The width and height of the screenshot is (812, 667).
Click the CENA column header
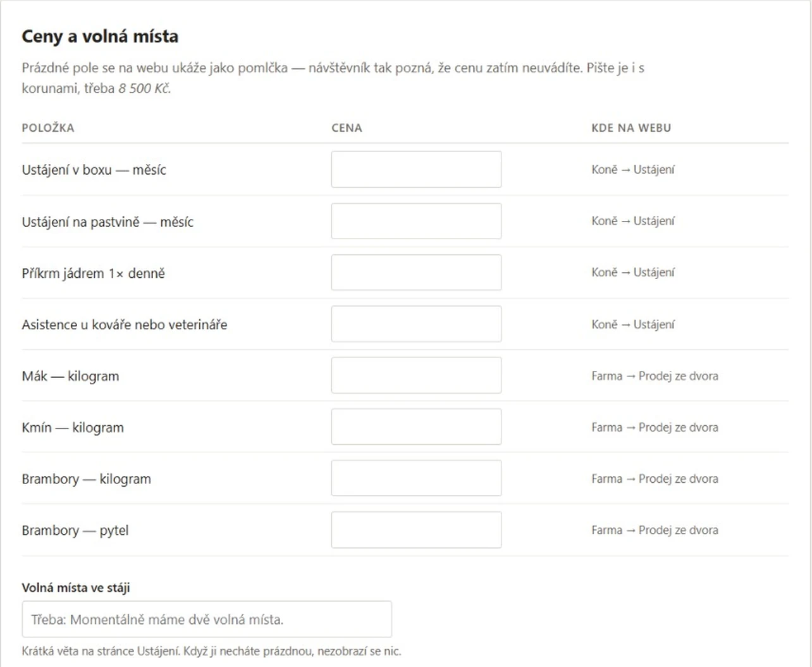(x=347, y=128)
